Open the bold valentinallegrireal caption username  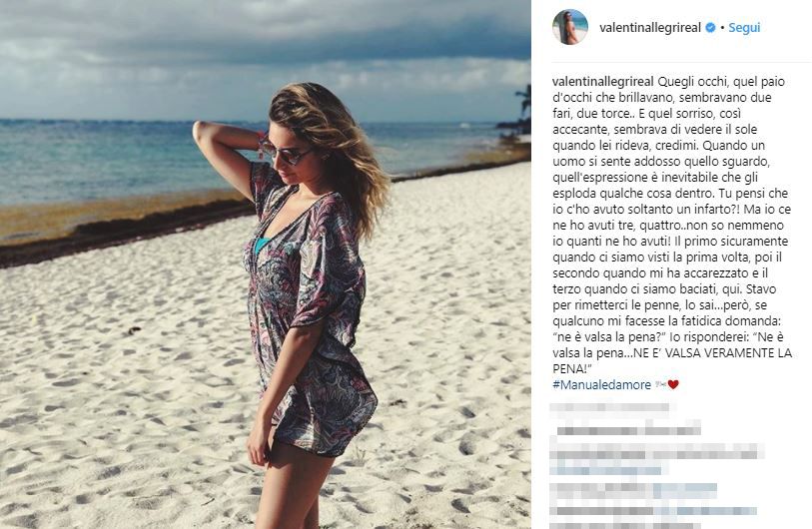tap(603, 81)
